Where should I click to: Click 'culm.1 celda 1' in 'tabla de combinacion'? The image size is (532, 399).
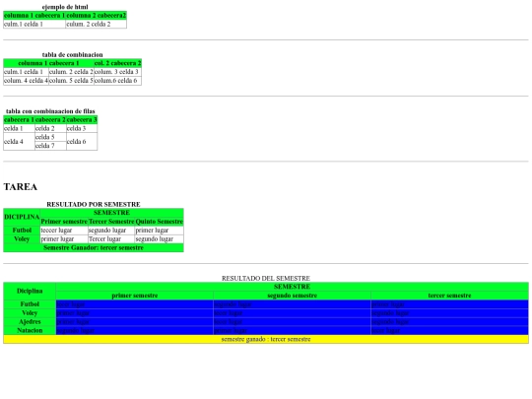tap(26, 72)
